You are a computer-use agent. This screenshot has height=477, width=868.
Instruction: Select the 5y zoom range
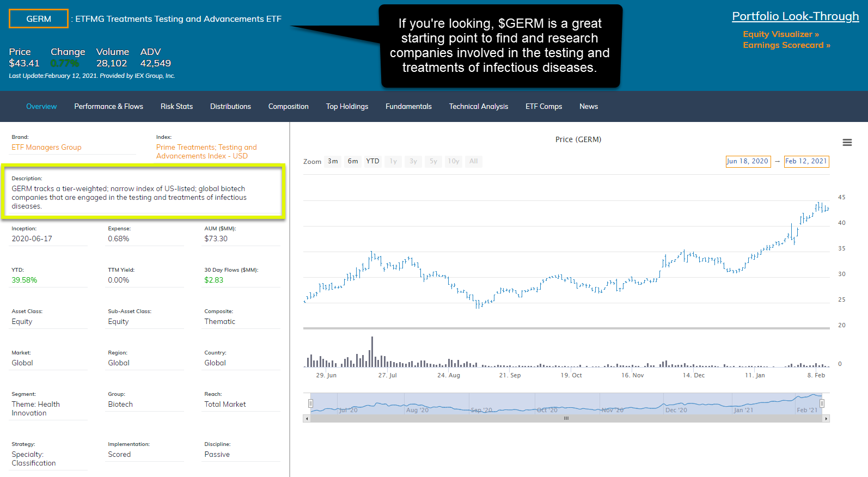433,161
